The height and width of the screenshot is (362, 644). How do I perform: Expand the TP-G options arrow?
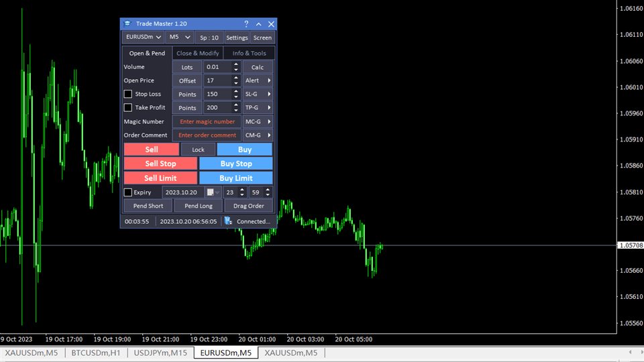269,107
